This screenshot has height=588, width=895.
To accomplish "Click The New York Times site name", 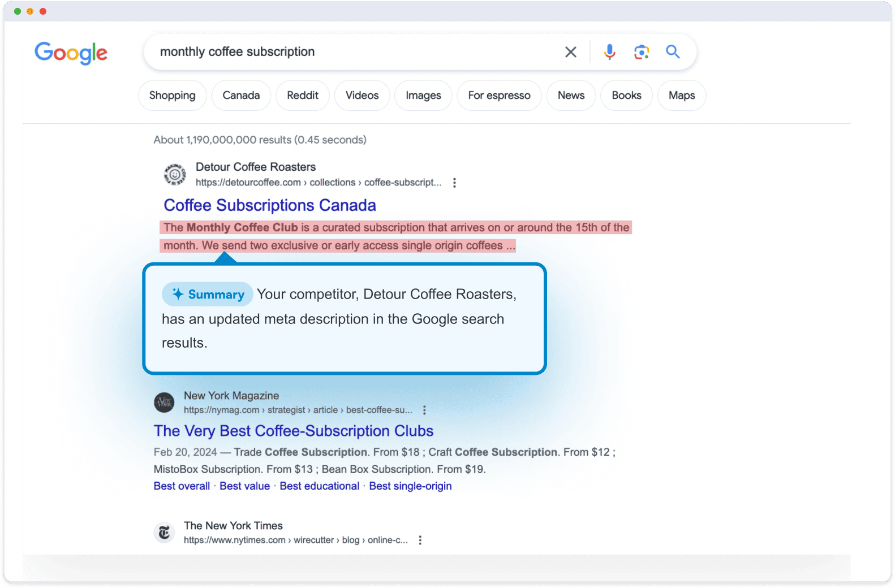I will [x=233, y=526].
